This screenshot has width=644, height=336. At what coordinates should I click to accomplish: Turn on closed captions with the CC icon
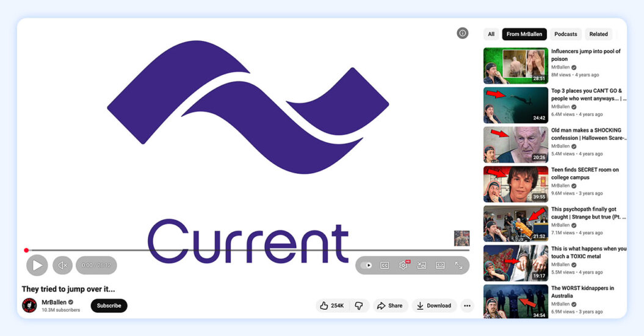[385, 265]
